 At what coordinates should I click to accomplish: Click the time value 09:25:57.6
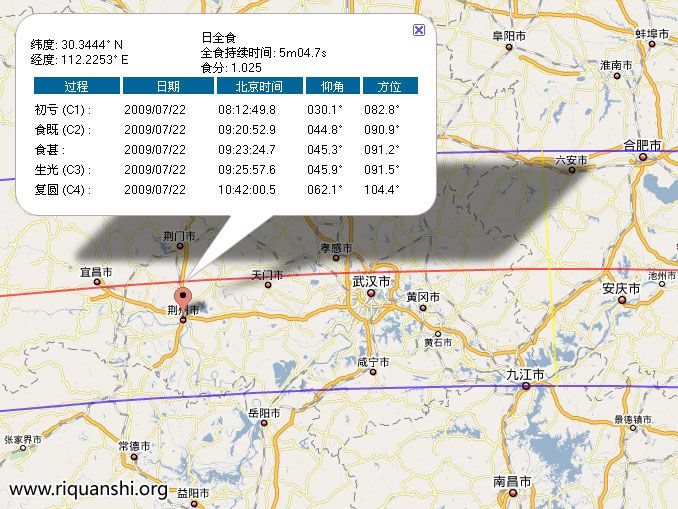pyautogui.click(x=247, y=170)
